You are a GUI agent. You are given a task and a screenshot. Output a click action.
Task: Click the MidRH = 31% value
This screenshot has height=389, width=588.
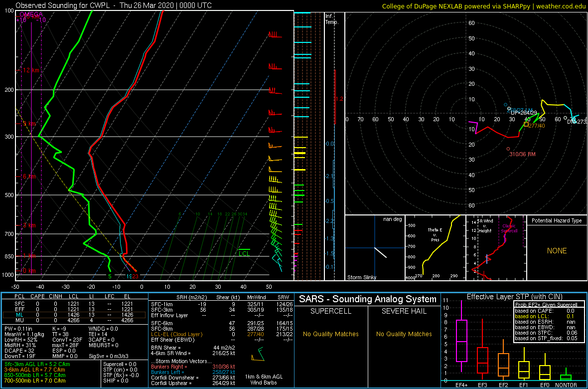(x=20, y=345)
